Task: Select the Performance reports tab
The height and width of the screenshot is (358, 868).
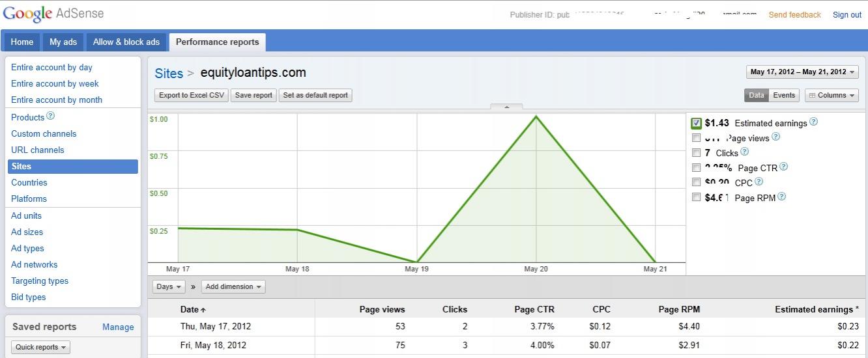Action: click(218, 42)
